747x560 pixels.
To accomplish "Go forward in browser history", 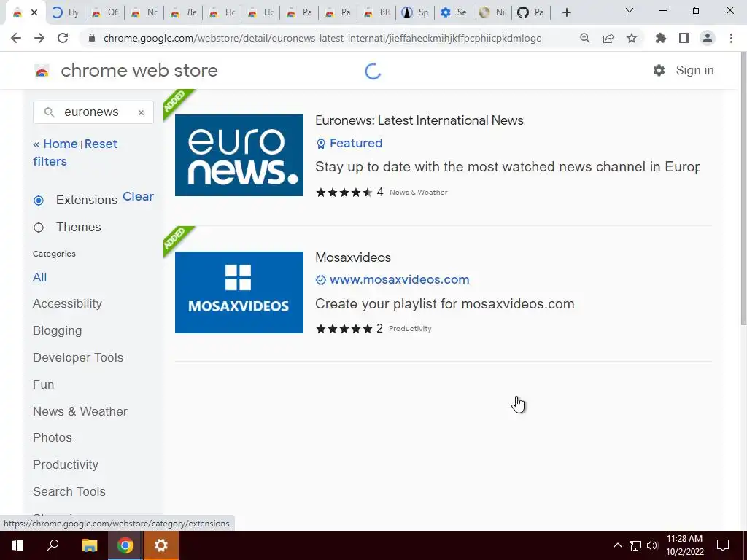I will (39, 38).
